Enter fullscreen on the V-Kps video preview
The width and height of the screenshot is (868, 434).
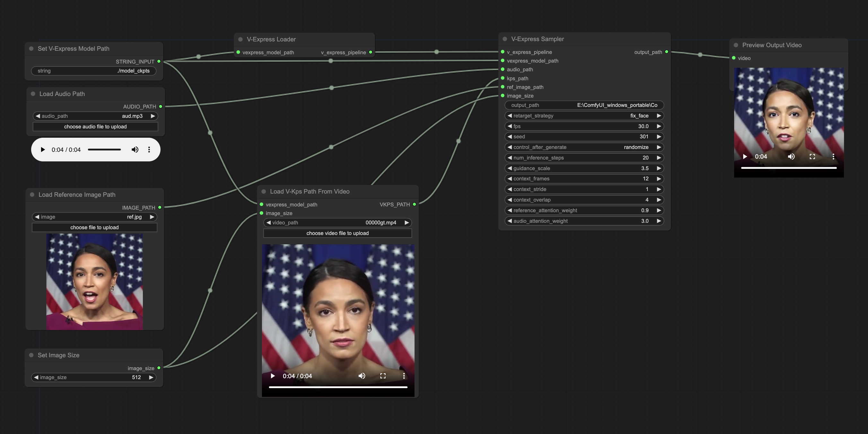click(383, 376)
